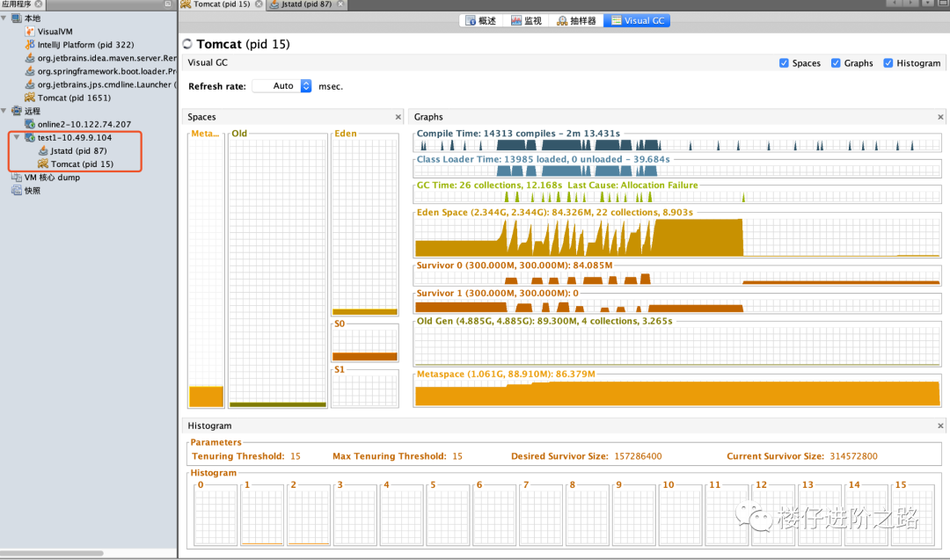Uncheck the Spaces checkbox
Viewport: 950px width, 560px height.
(784, 63)
